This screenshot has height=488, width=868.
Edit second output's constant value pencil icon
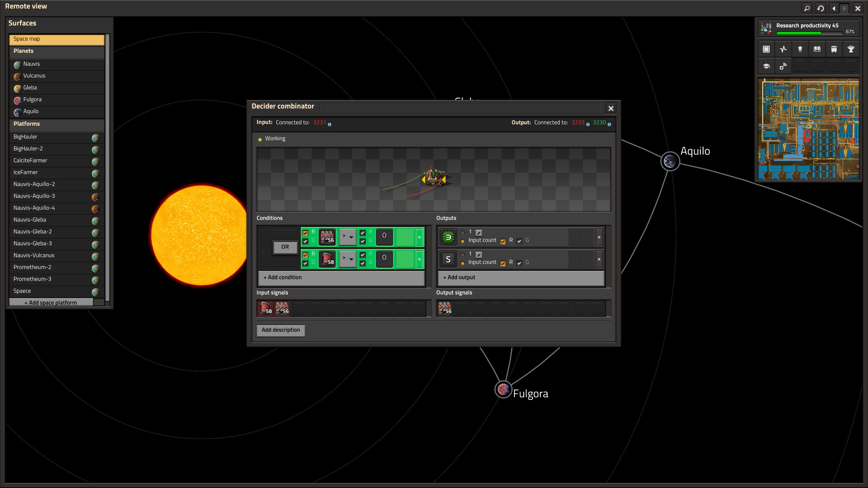click(479, 255)
